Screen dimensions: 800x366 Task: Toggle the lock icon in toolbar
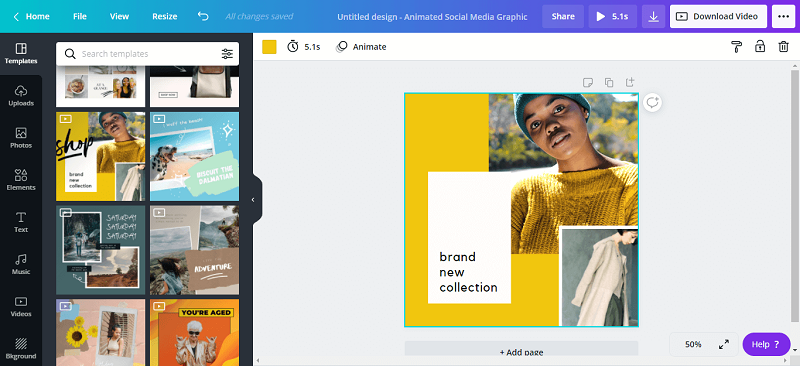point(760,47)
